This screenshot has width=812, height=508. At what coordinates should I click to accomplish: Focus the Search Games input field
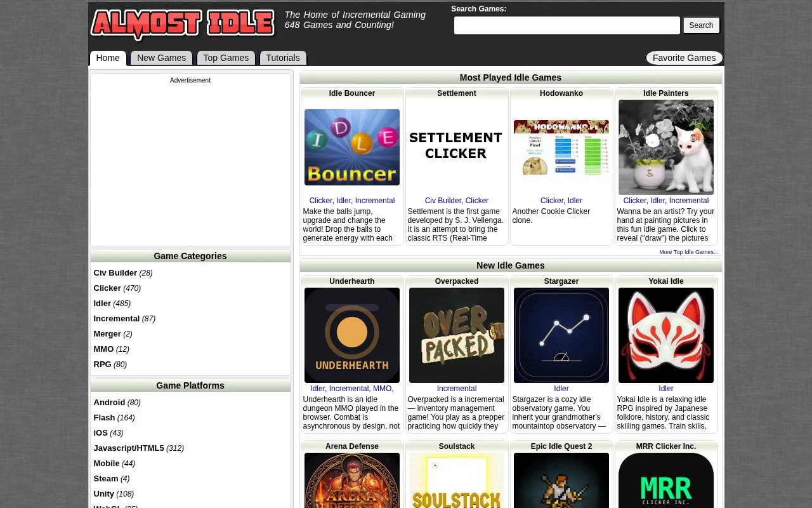(567, 25)
